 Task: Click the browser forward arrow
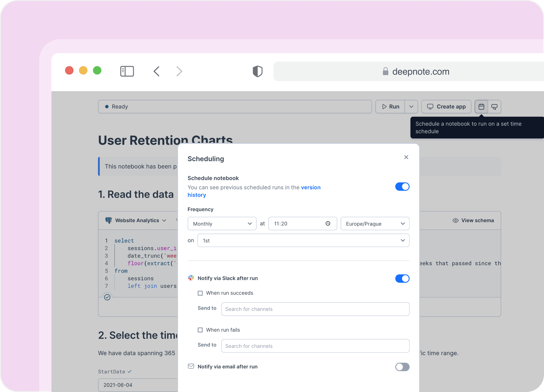[x=179, y=71]
